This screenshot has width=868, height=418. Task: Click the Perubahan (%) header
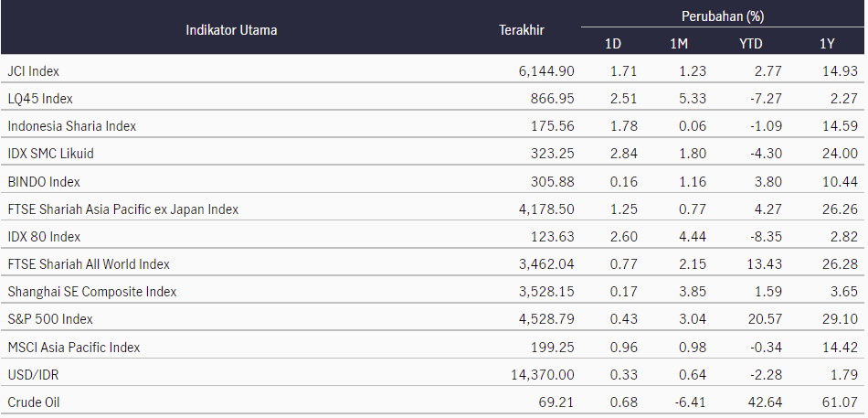[723, 16]
